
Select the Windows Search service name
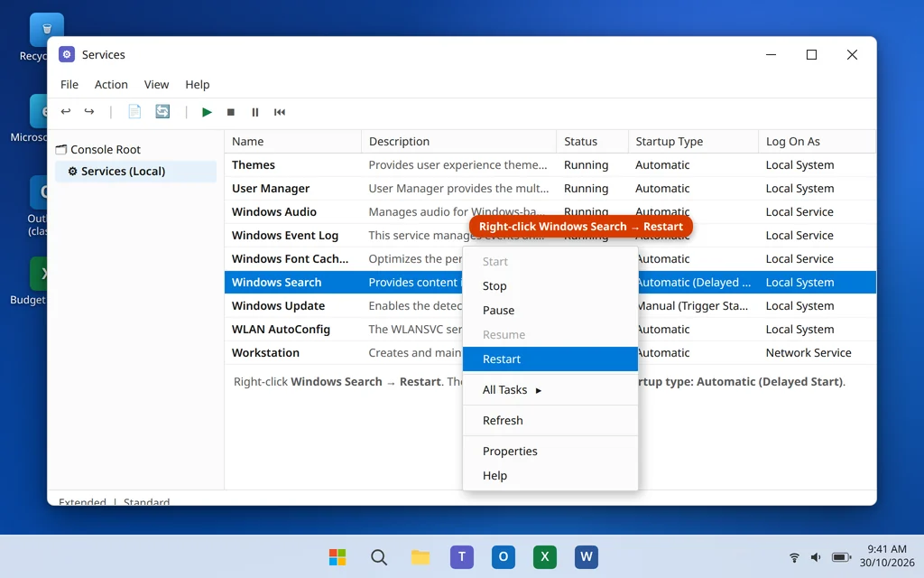coord(276,283)
